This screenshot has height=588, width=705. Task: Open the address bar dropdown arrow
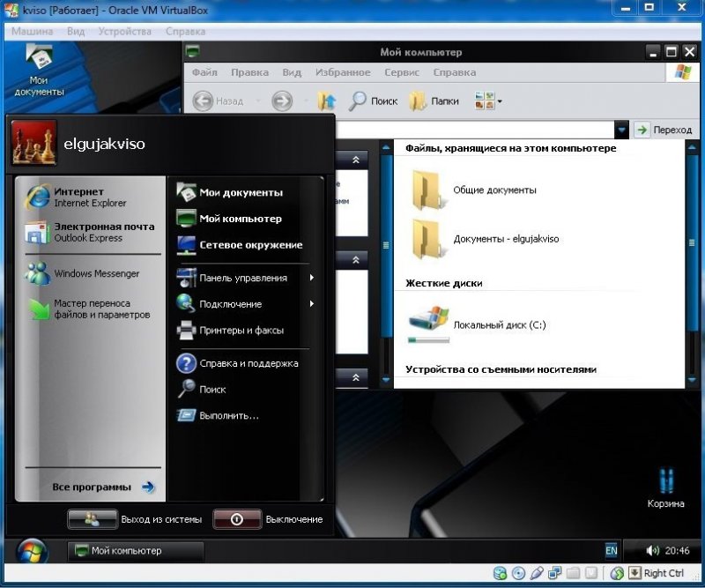621,130
